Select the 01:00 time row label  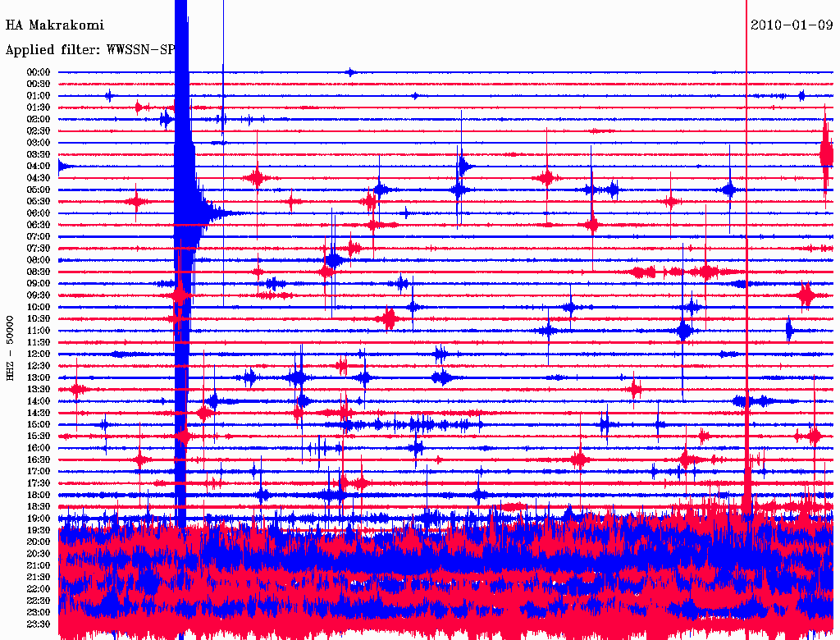39,96
